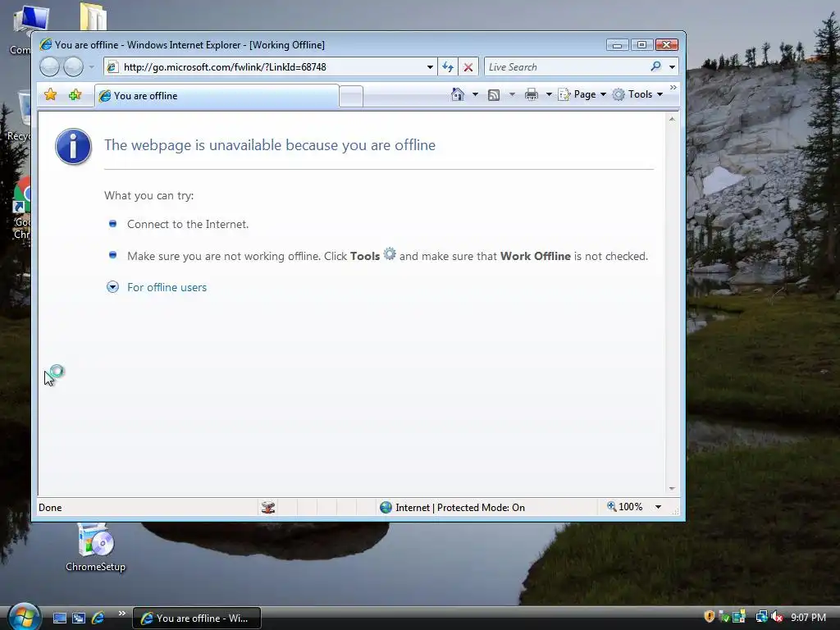
Task: Open the Page menu
Action: [x=582, y=94]
